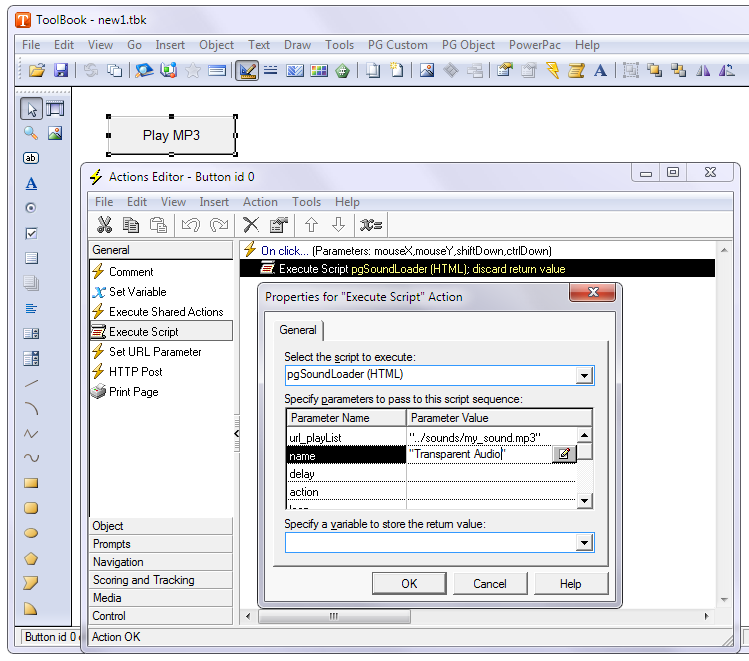Image resolution: width=749 pixels, height=661 pixels.
Task: Expand the Control actions category
Action: pyautogui.click(x=160, y=616)
